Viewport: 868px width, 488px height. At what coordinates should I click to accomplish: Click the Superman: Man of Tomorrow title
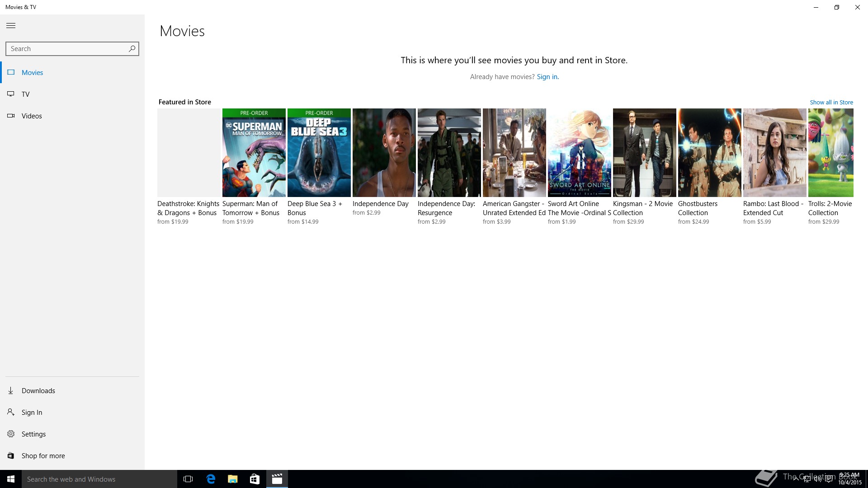coord(251,208)
